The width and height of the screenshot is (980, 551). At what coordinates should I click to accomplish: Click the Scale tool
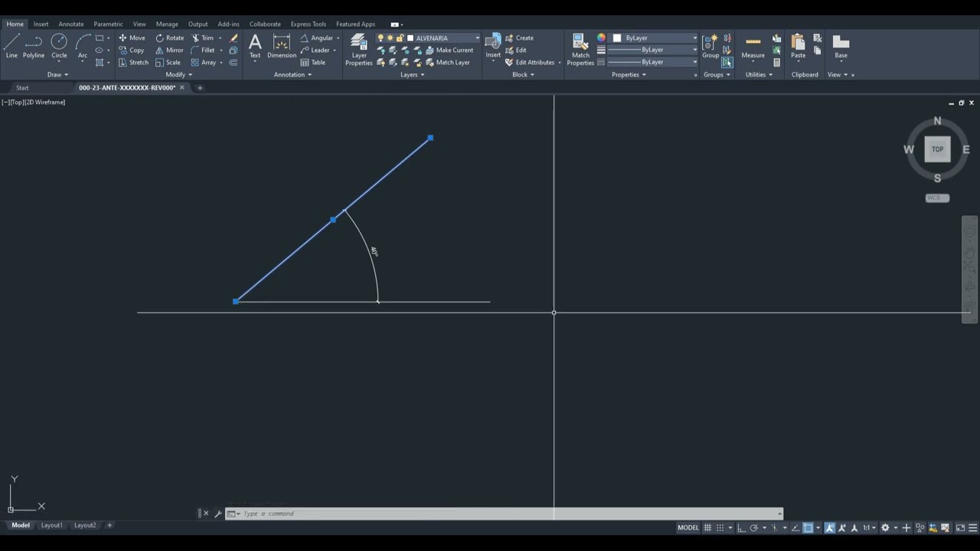168,62
